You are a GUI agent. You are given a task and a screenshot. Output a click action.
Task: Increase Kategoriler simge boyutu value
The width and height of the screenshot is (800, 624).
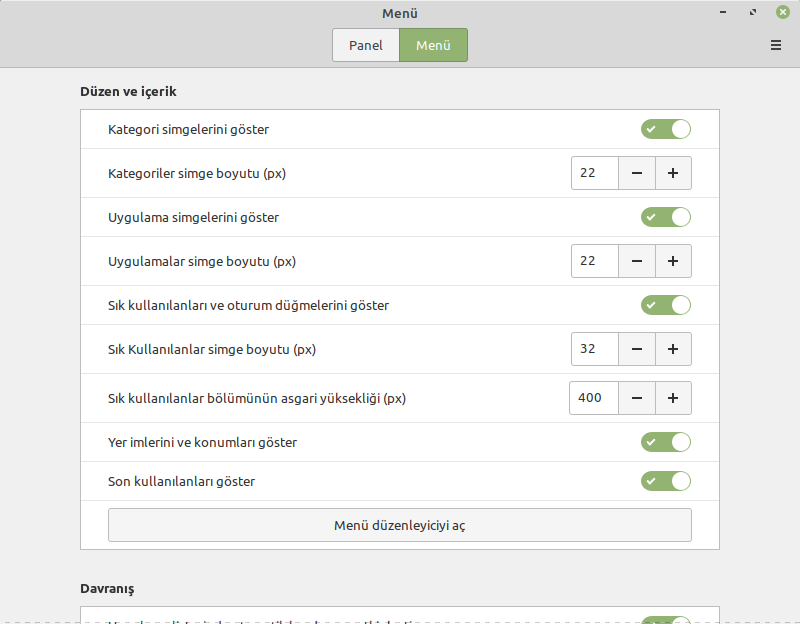coord(673,173)
